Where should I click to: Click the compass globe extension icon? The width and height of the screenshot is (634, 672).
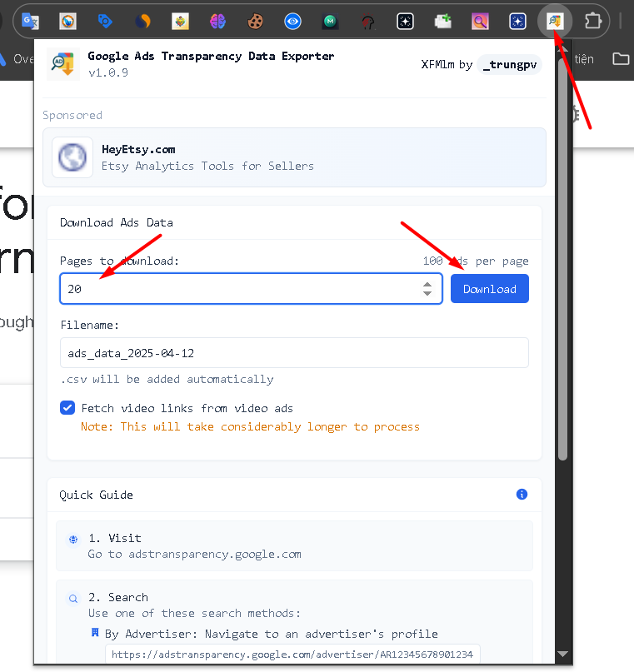(67, 21)
